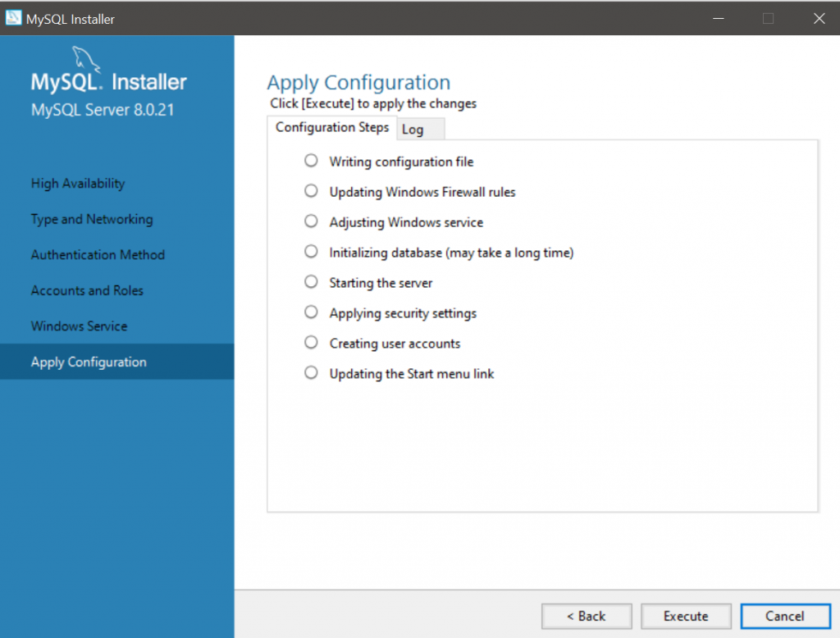
Task: Switch to the Log tab
Action: pyautogui.click(x=421, y=130)
